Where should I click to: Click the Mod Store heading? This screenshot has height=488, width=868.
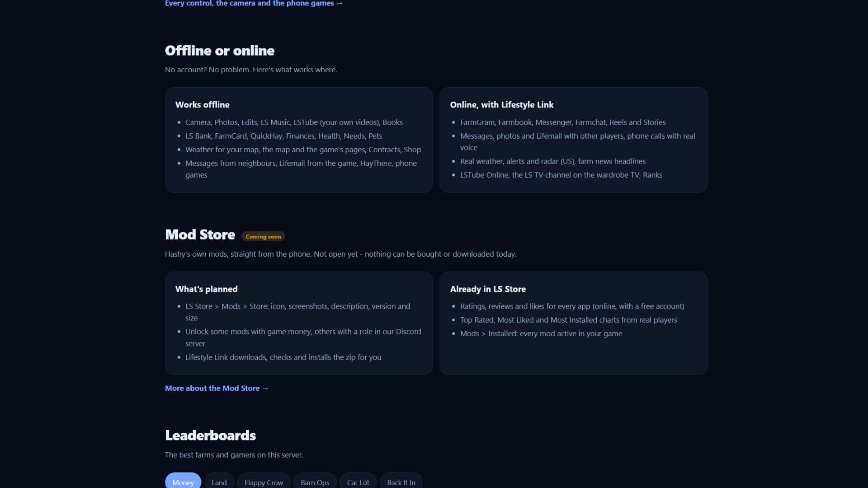[x=200, y=235]
